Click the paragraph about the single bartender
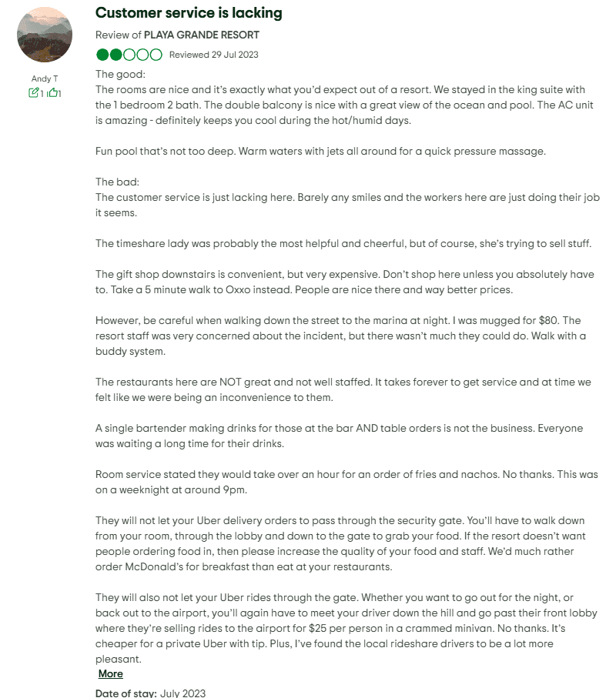The width and height of the screenshot is (616, 698). coord(339,436)
